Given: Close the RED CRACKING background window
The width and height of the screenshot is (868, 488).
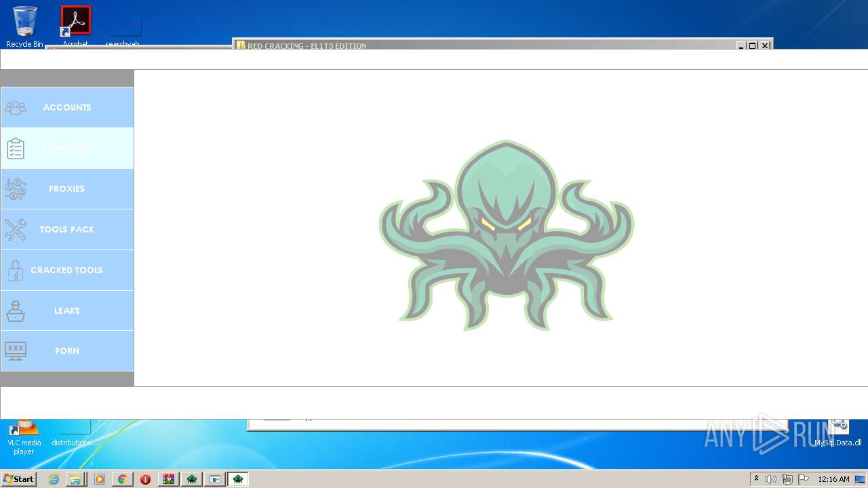Looking at the screenshot, I should click(x=765, y=45).
